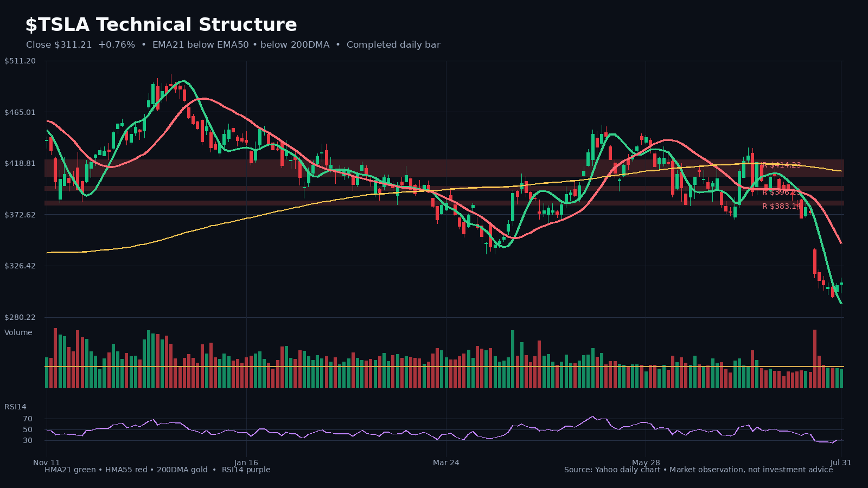The image size is (868, 488).
Task: Click the "below 200DMA" subtitle text
Action: coord(295,45)
